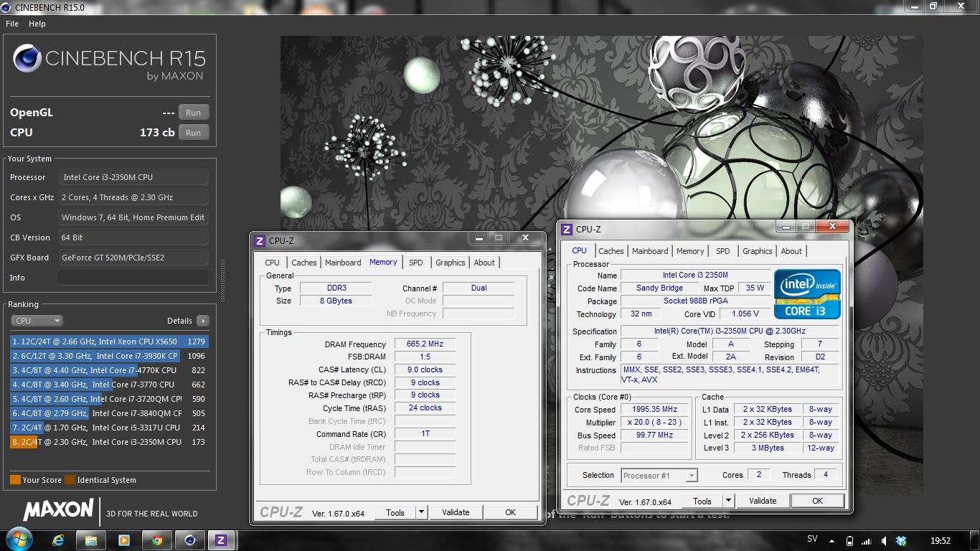Expand Tools dropdown arrow in Memory CPU-Z window
Screen dimensions: 980x551
(422, 512)
